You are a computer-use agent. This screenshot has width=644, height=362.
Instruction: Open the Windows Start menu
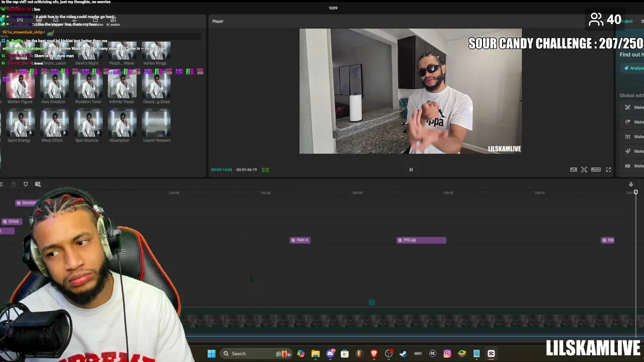tap(211, 353)
